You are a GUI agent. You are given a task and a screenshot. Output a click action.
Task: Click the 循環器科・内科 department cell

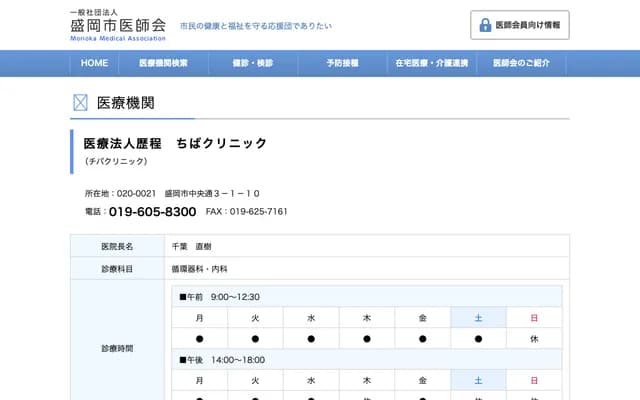click(200, 269)
